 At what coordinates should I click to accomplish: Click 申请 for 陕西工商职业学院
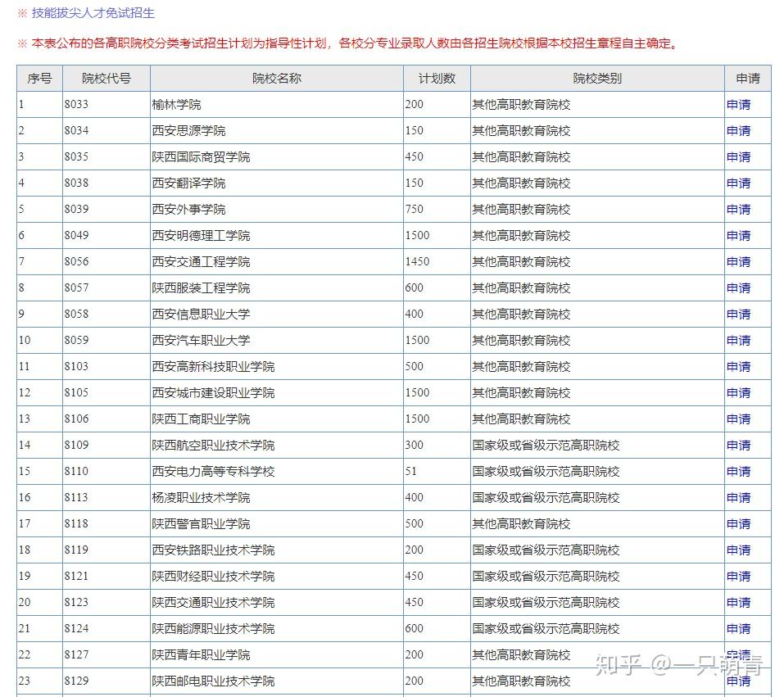pos(738,419)
